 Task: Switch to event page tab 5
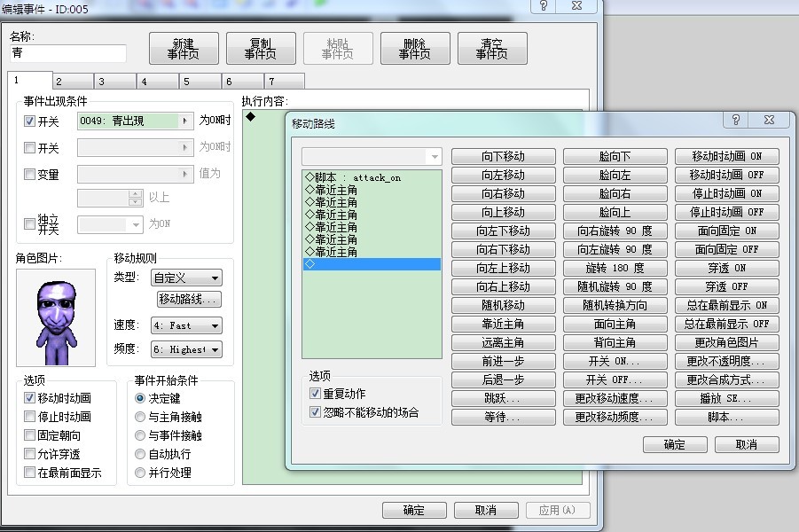point(200,82)
